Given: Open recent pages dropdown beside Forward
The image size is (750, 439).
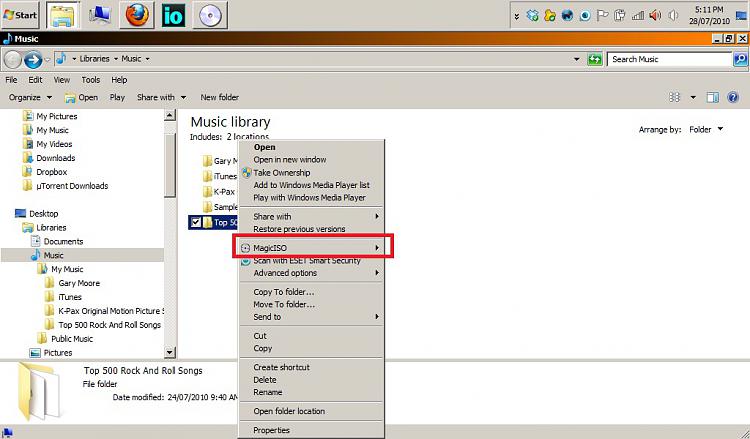Looking at the screenshot, I should tap(47, 59).
